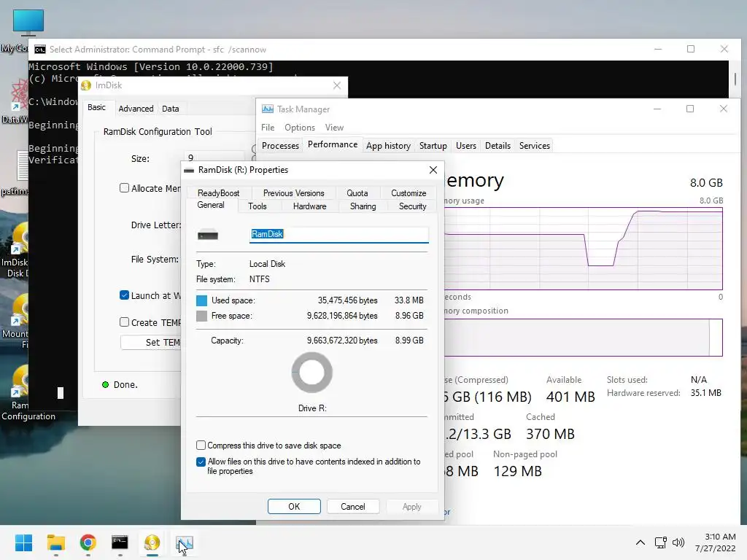Show hidden system tray icons
747x560 pixels.
(640, 542)
